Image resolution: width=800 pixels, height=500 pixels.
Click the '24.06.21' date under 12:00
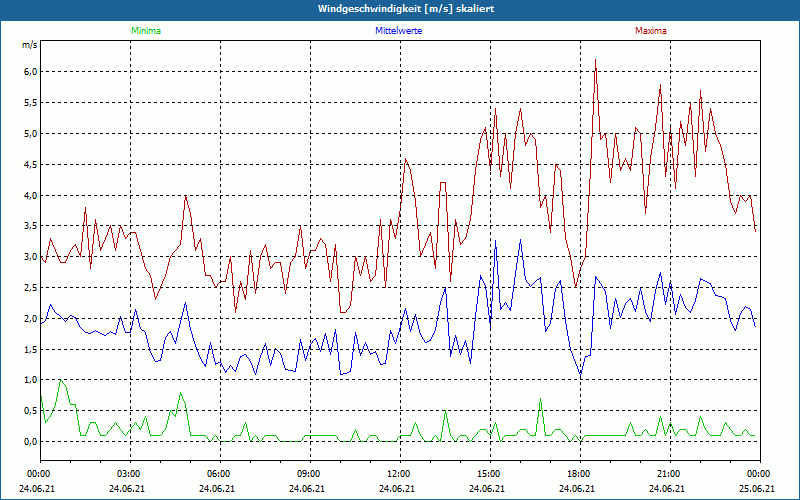(397, 488)
